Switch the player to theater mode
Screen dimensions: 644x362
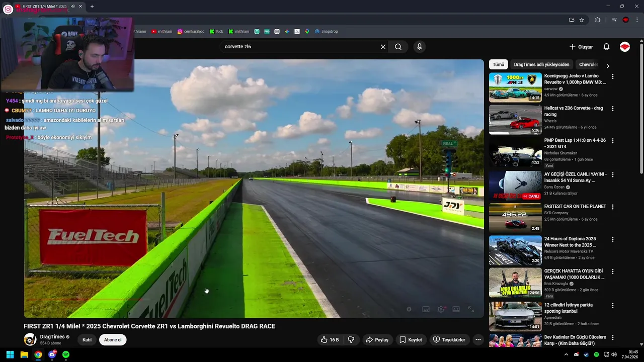pos(456,309)
